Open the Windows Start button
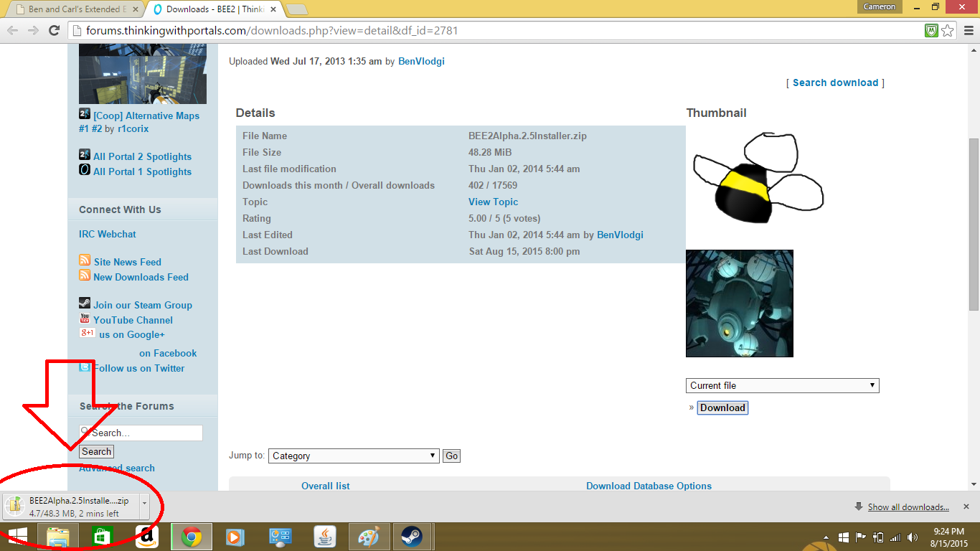 (17, 537)
